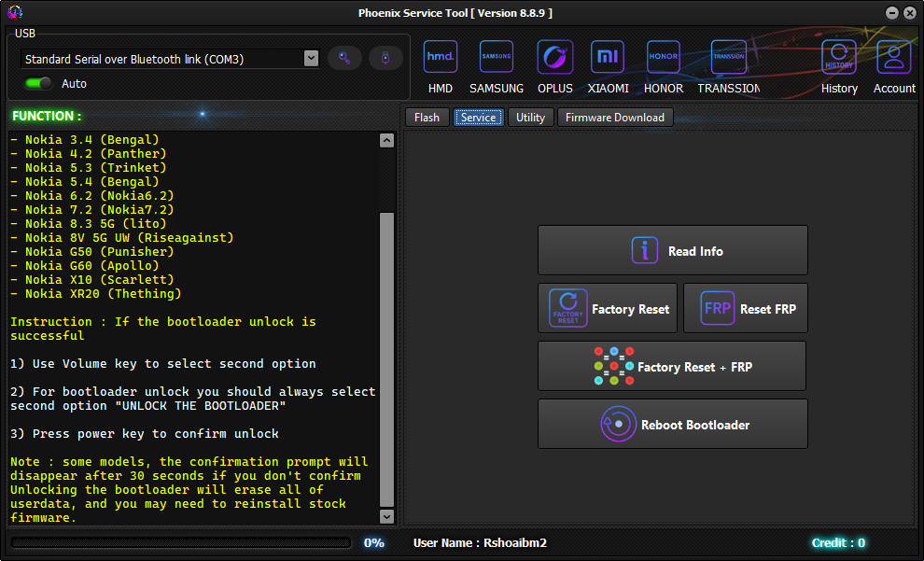Click the Nokia X10 (Scarlett) line
The width and height of the screenshot is (924, 561).
point(91,280)
